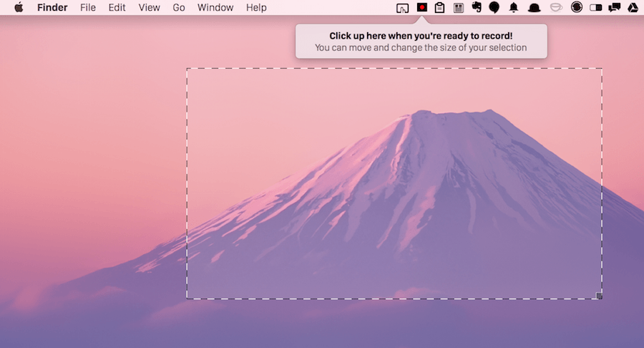Open the clipboard manager menu bar icon
The width and height of the screenshot is (644, 348).
(x=439, y=8)
